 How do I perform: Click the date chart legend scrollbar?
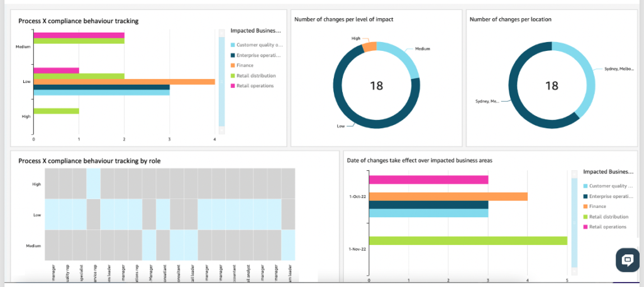click(x=574, y=223)
